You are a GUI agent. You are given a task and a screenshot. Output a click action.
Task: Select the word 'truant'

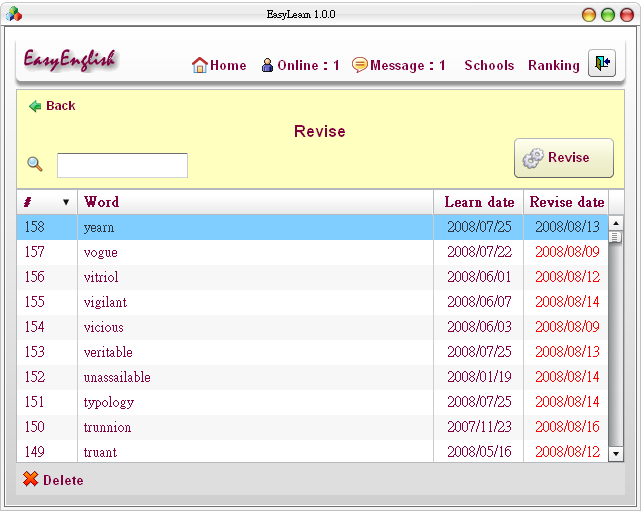click(x=101, y=452)
